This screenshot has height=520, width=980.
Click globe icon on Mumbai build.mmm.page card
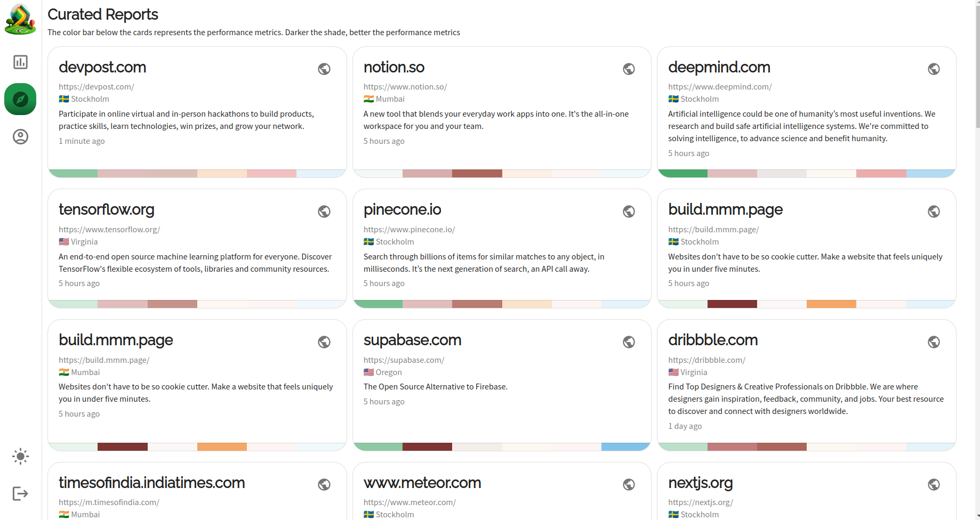click(x=324, y=342)
